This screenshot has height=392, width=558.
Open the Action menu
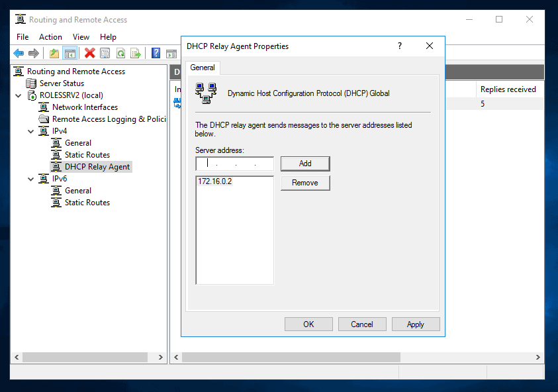(50, 37)
